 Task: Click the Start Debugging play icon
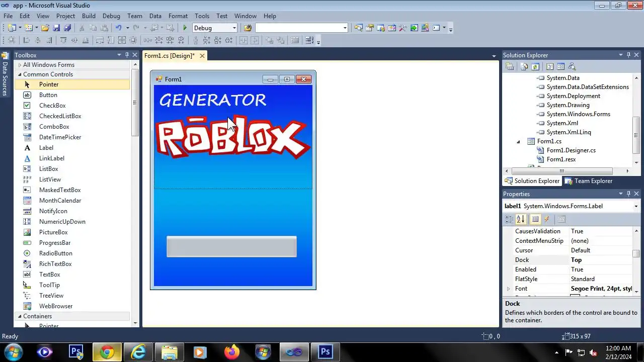185,28
